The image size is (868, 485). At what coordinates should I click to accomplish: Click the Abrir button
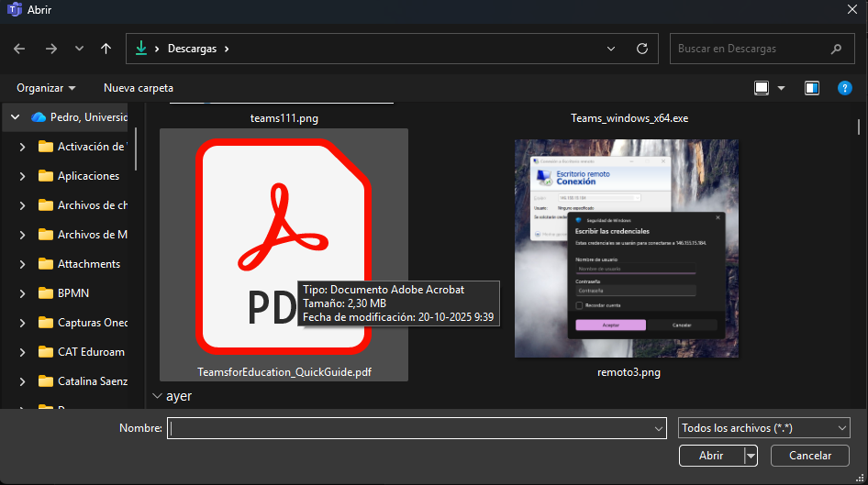711,456
